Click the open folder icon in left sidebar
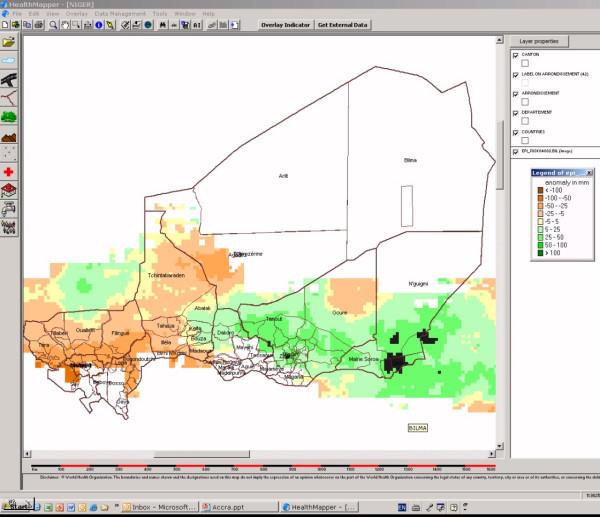Screen dimensions: 600x517 (9, 42)
